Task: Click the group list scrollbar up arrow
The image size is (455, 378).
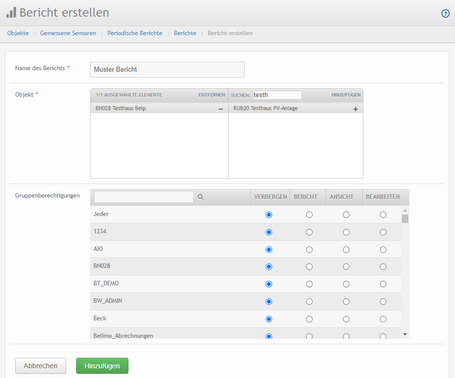Action: click(x=405, y=211)
